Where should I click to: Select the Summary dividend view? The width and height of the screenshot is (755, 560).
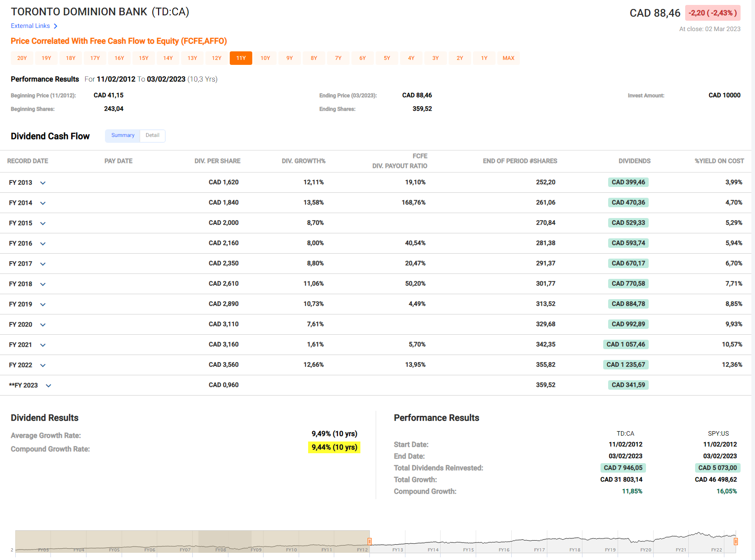coord(123,136)
